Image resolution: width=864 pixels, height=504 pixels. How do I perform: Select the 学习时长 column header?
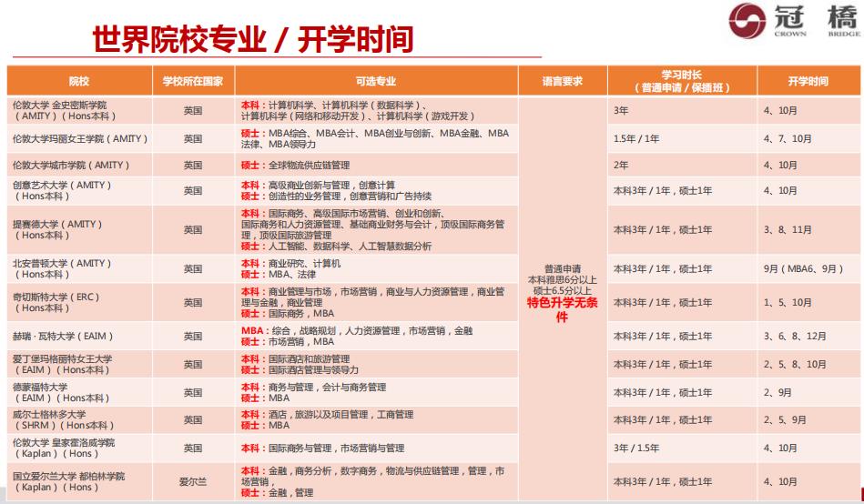(x=682, y=81)
